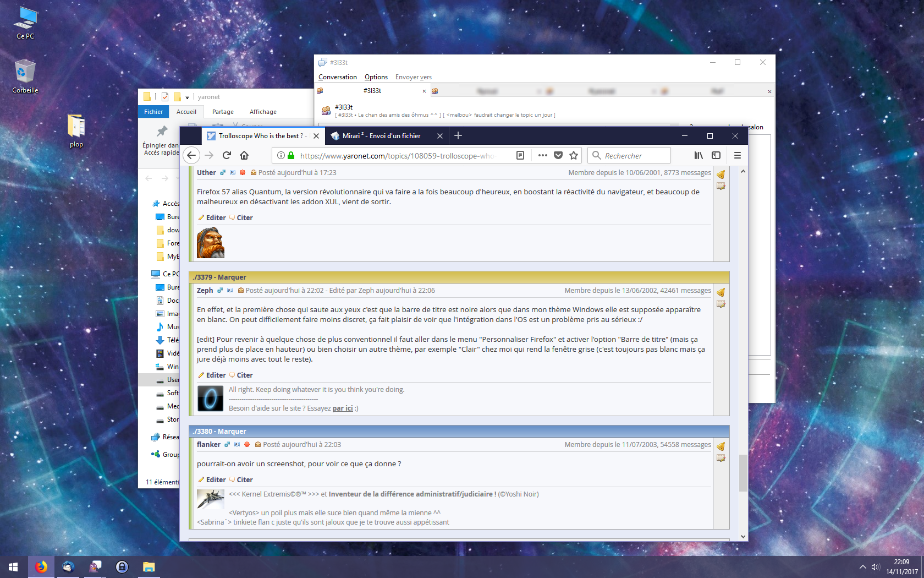Screen dimensions: 924x578
Task: Click the Firefox Home button
Action: 244,155
